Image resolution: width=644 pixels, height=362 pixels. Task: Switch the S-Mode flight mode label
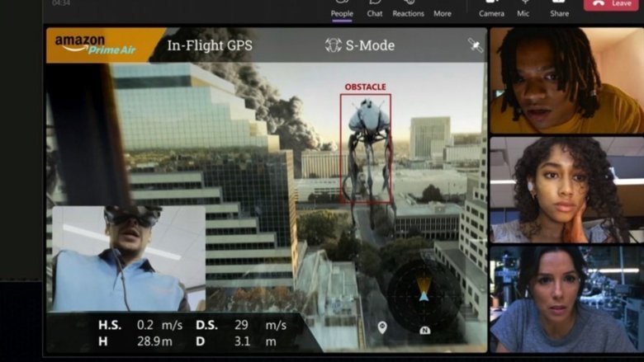point(370,45)
